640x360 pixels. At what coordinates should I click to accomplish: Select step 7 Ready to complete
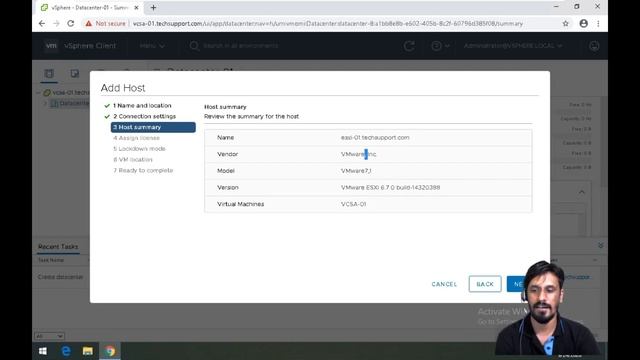[143, 170]
